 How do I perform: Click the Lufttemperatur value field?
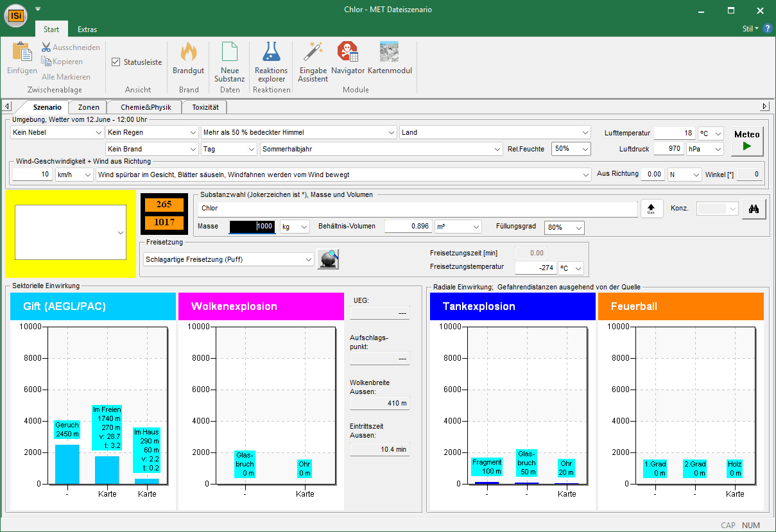point(675,133)
